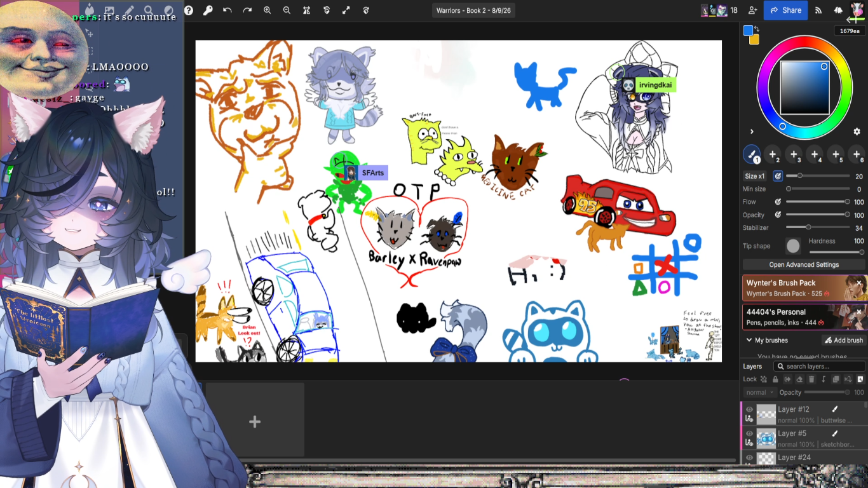Swap primary and secondary colors

tap(757, 29)
